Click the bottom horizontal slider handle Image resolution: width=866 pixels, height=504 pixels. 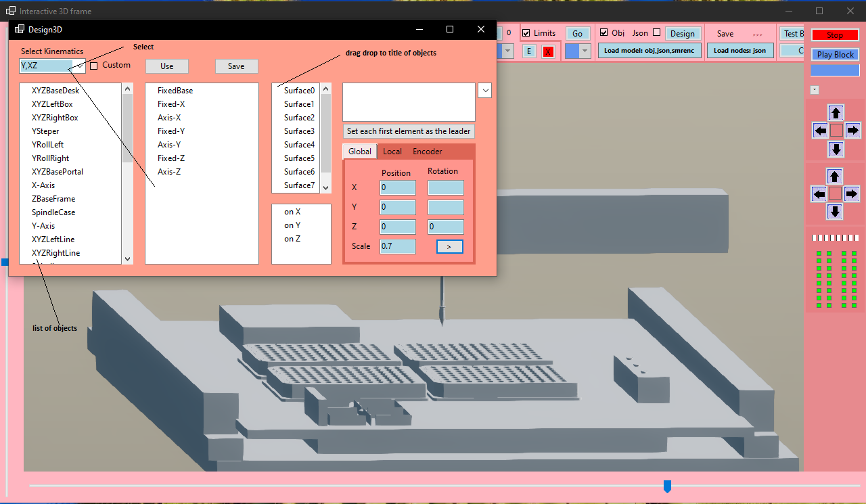667,486
